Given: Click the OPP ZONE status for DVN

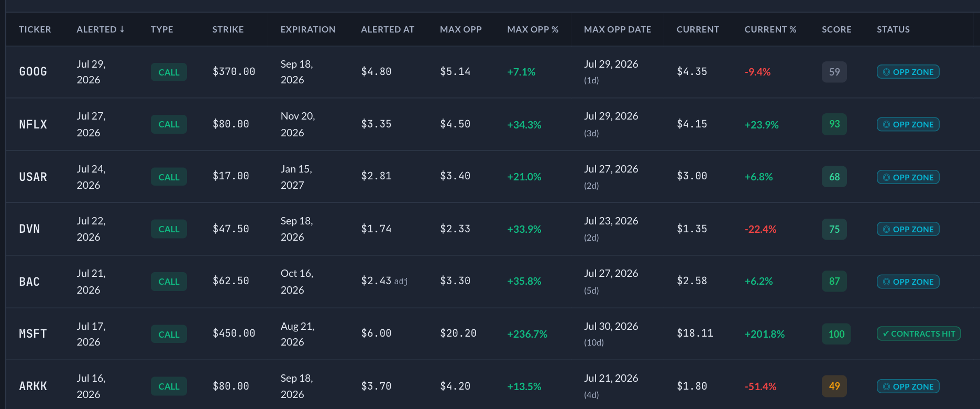Looking at the screenshot, I should 908,229.
